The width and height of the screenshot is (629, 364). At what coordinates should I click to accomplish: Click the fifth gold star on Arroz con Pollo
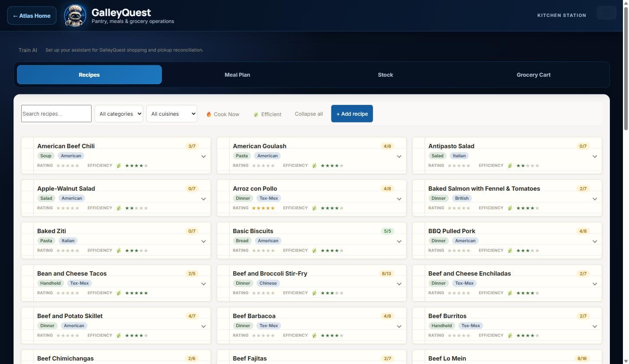pyautogui.click(x=272, y=208)
